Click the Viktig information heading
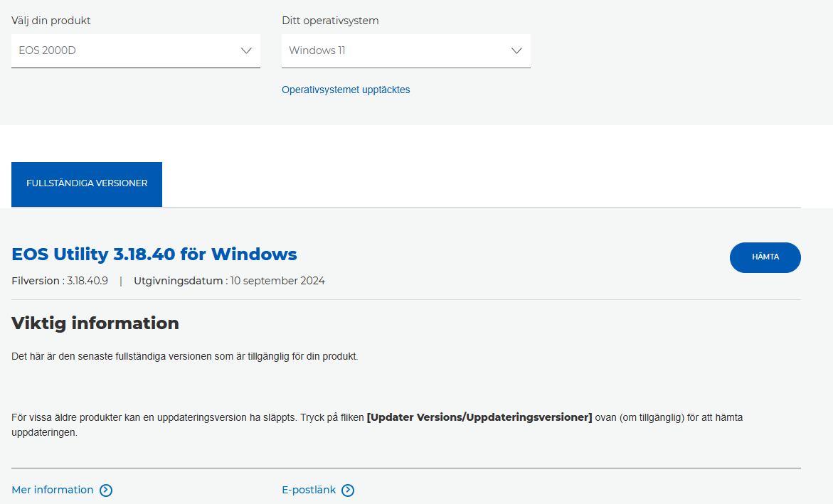The width and height of the screenshot is (833, 504). [x=95, y=323]
